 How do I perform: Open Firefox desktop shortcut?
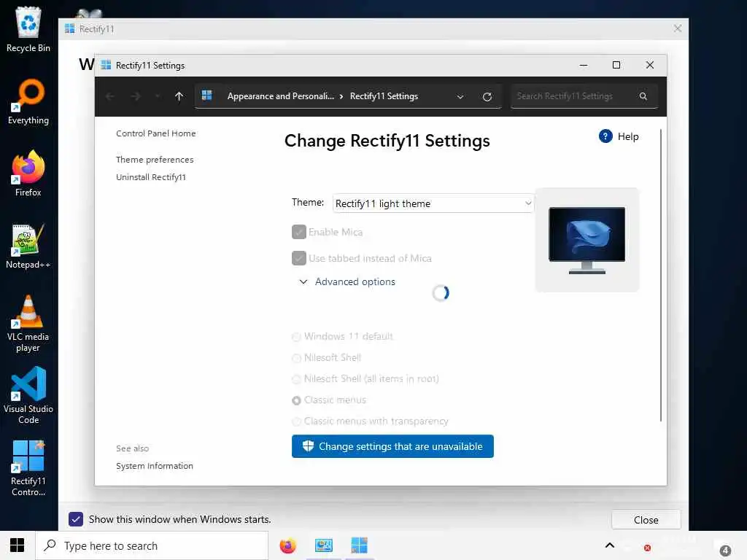point(28,174)
